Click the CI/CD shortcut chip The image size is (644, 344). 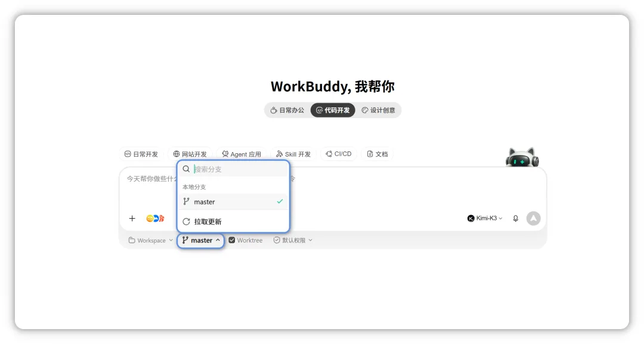coord(339,154)
